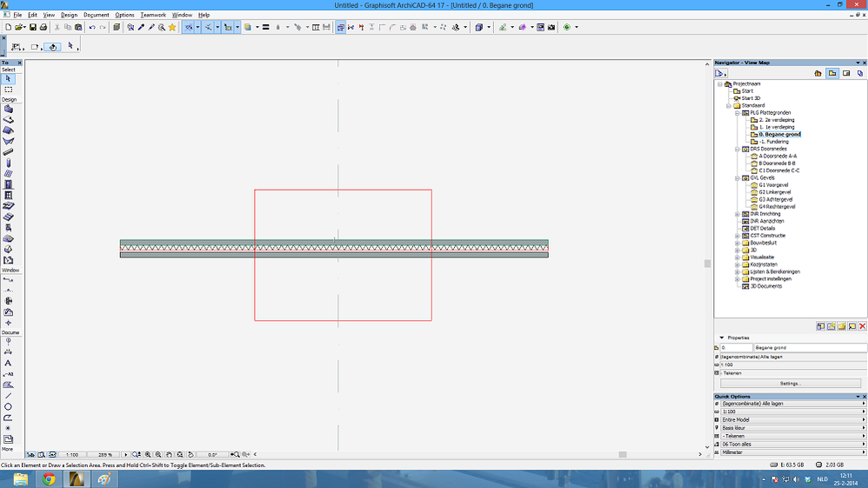The image size is (868, 488).
Task: Collapse the Standaard folder in Navigator
Action: pos(729,105)
